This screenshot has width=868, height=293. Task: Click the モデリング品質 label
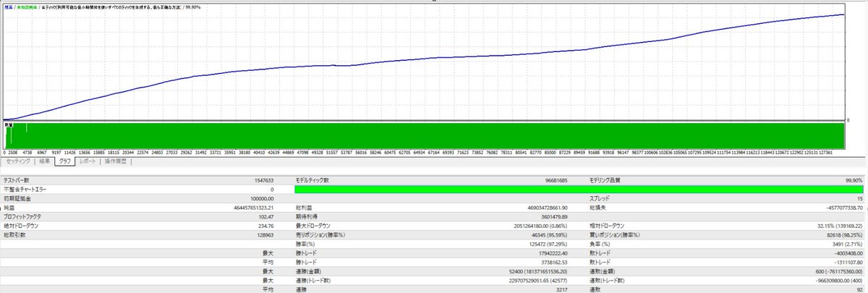click(x=605, y=180)
